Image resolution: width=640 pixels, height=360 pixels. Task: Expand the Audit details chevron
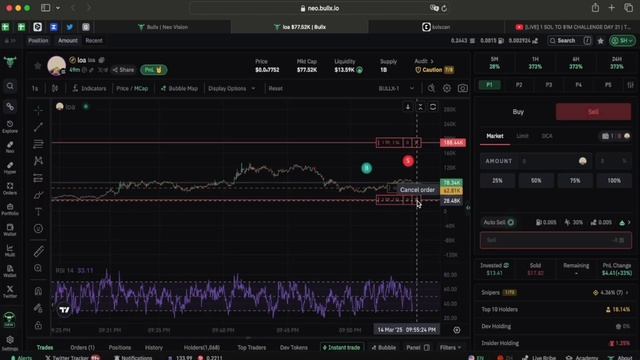(x=432, y=61)
